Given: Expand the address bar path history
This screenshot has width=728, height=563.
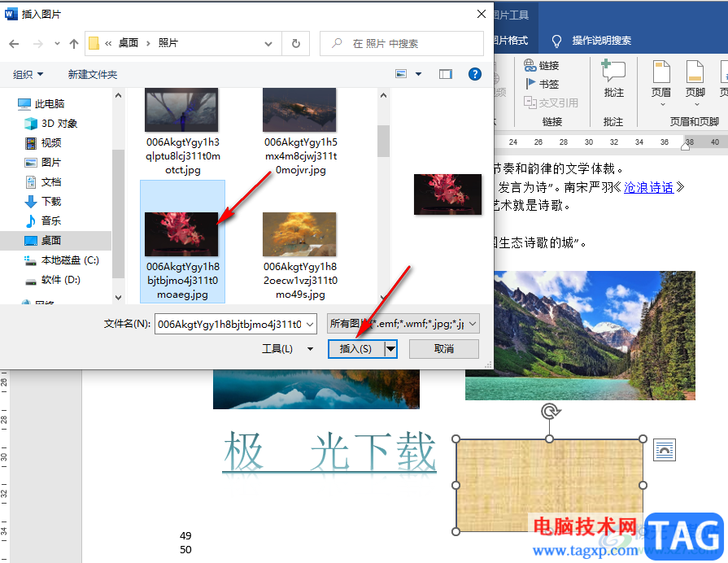Looking at the screenshot, I should [x=268, y=44].
